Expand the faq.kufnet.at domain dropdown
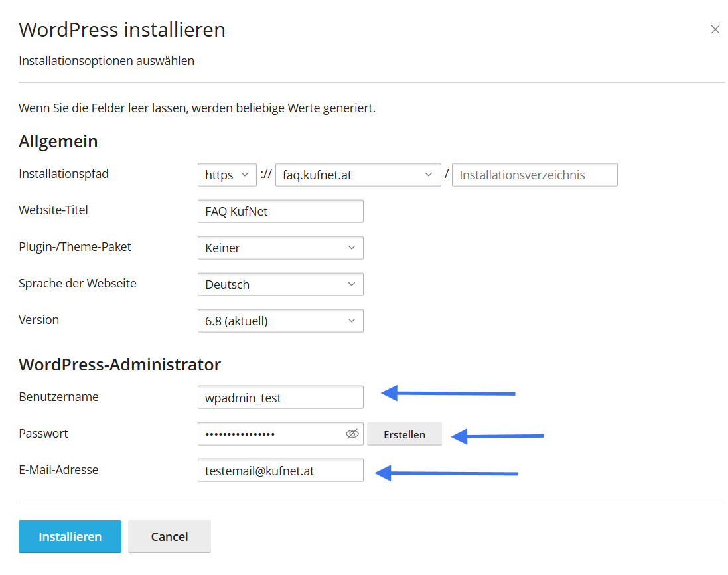 coord(358,175)
